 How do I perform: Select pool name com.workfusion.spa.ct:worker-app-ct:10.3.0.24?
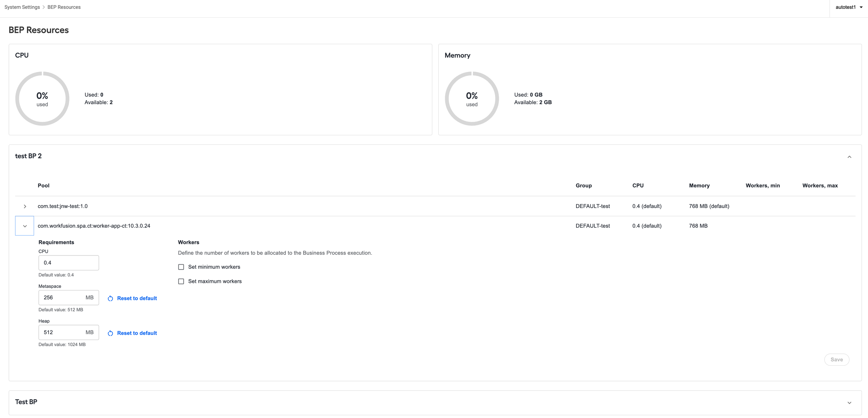pyautogui.click(x=94, y=226)
